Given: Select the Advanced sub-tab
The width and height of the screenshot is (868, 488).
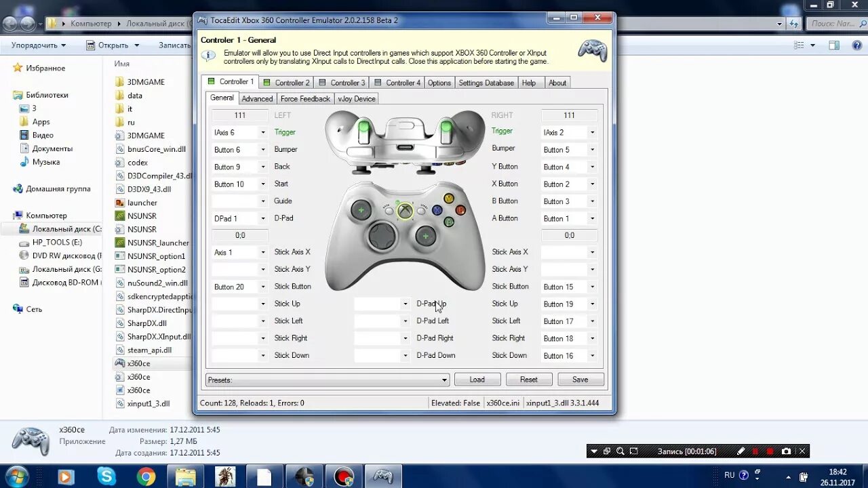Looking at the screenshot, I should (257, 99).
